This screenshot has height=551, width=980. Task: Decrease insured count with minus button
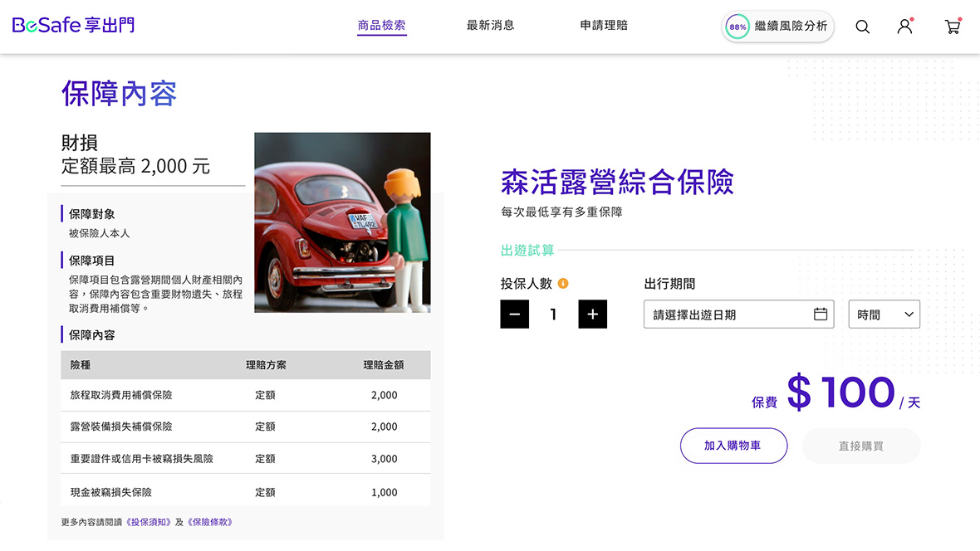click(x=514, y=315)
